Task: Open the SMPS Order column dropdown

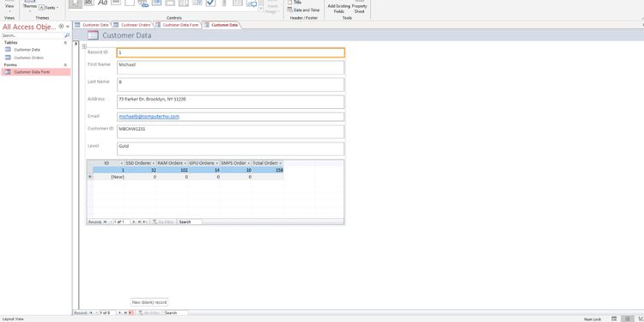Action: 249,163
